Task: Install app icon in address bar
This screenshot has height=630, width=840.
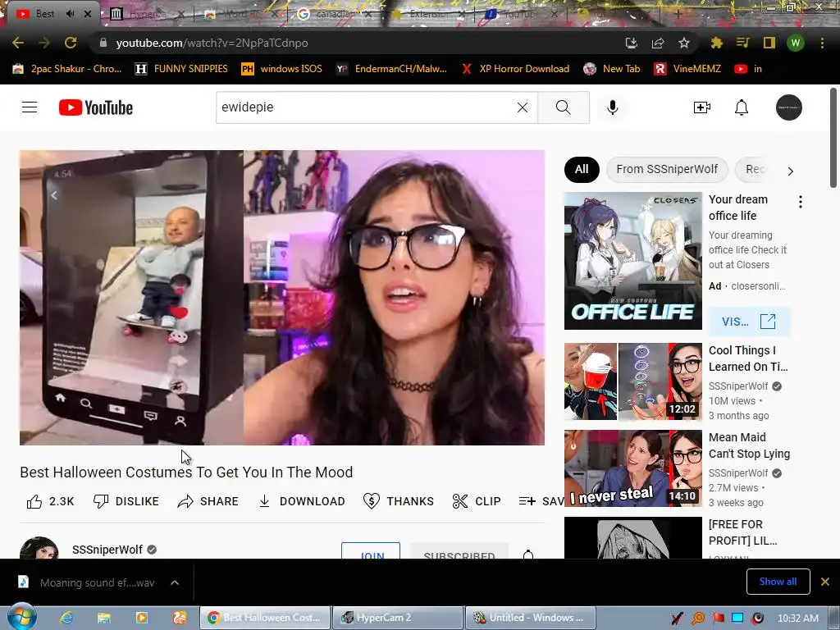Action: tap(632, 43)
